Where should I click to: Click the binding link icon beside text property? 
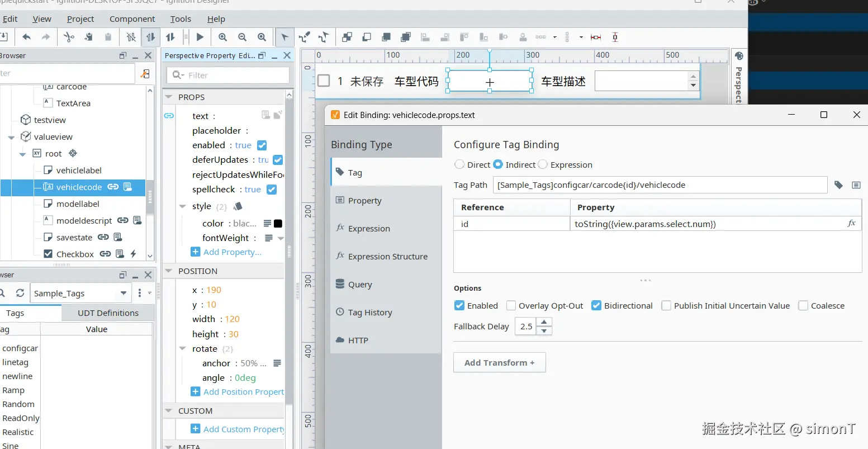(168, 116)
